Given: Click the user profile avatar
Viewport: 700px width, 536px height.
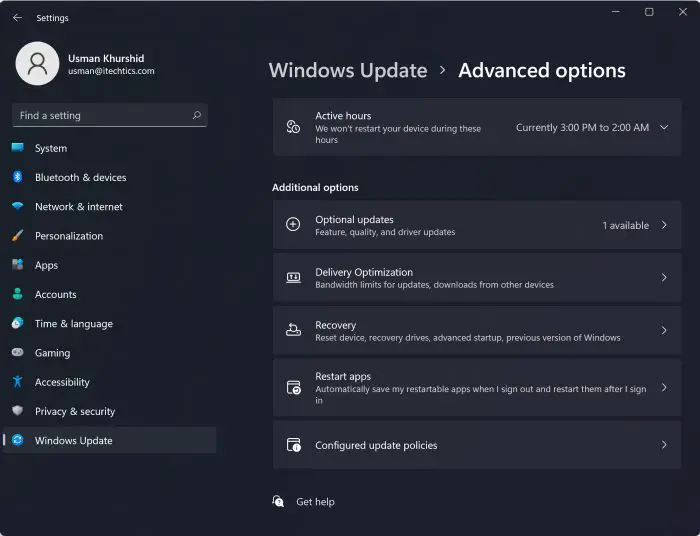Looking at the screenshot, I should [38, 64].
